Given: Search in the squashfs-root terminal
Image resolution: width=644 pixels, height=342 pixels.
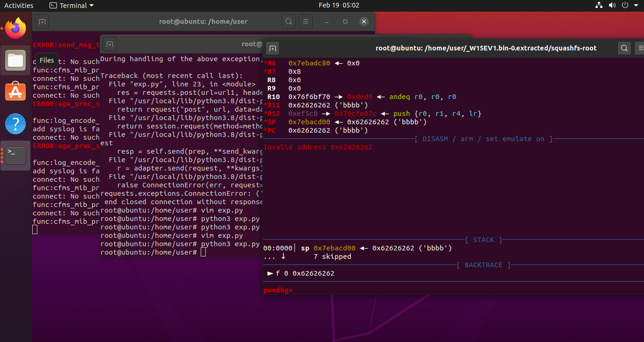Looking at the screenshot, I should point(624,48).
